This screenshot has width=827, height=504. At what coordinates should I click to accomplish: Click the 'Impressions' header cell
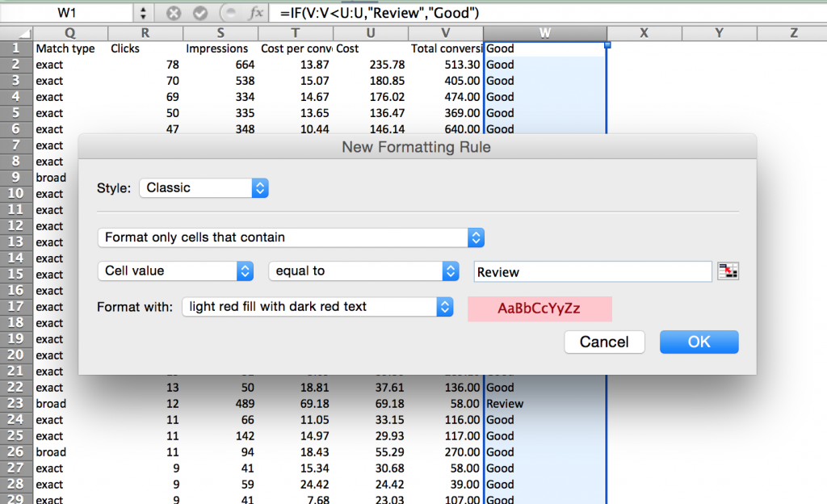coord(220,48)
